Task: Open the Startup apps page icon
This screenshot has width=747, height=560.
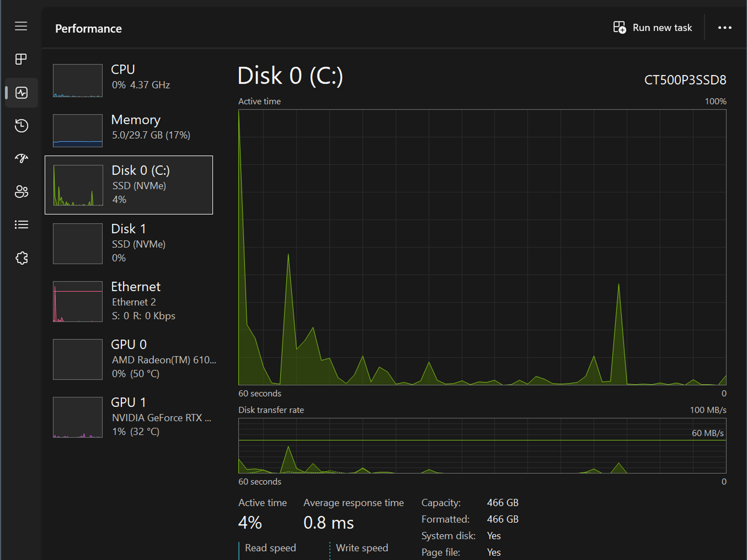Action: [21, 158]
